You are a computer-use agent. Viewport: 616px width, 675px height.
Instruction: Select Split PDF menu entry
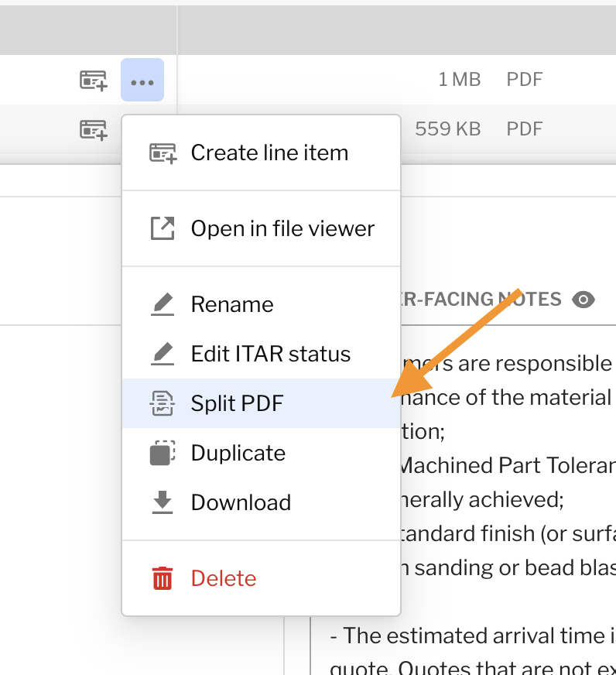pyautogui.click(x=262, y=403)
